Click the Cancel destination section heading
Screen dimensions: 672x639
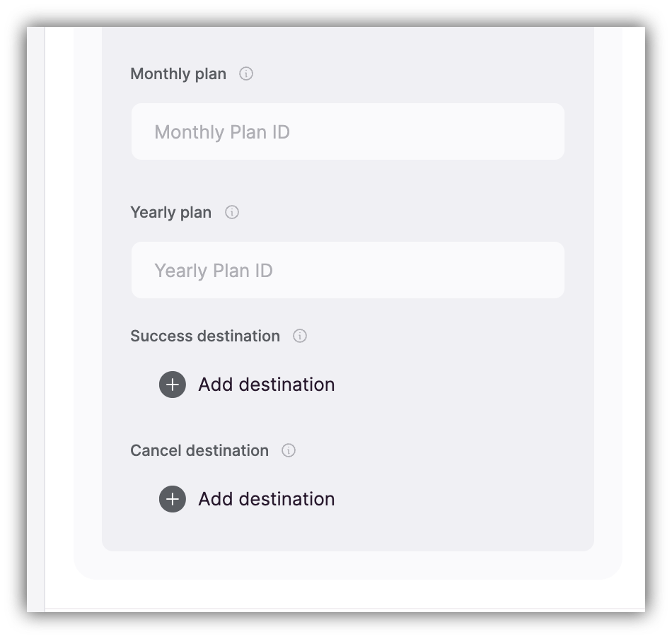tap(199, 450)
